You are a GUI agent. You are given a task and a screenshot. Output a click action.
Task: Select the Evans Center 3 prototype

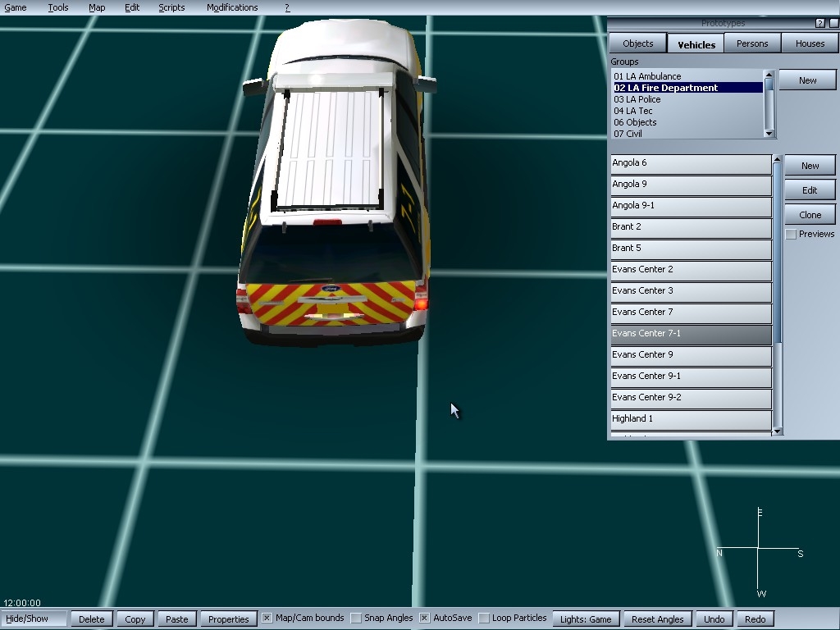691,292
